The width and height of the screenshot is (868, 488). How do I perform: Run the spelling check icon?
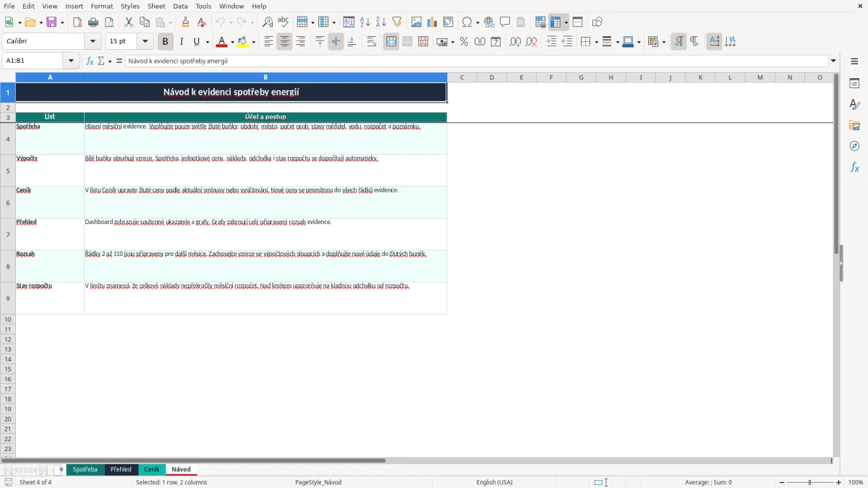(x=284, y=22)
